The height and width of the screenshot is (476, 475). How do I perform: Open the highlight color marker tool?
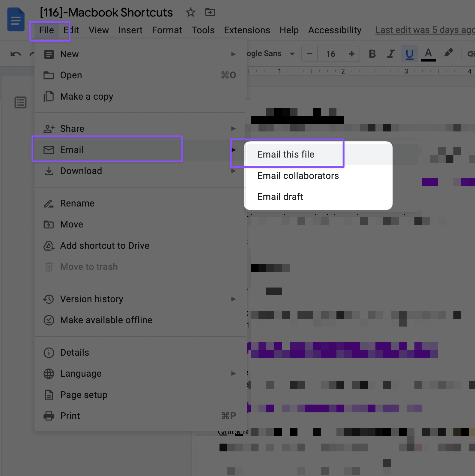[448, 53]
